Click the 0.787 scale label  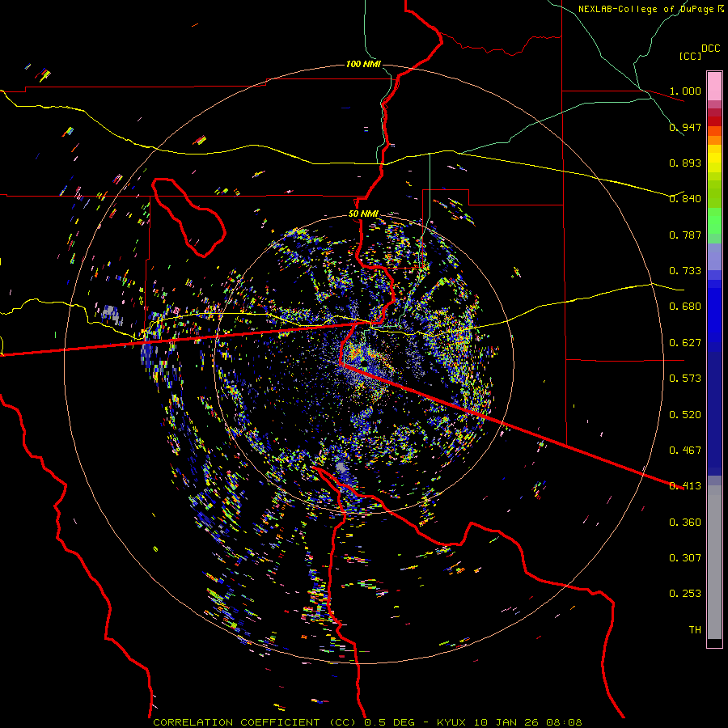pos(685,235)
